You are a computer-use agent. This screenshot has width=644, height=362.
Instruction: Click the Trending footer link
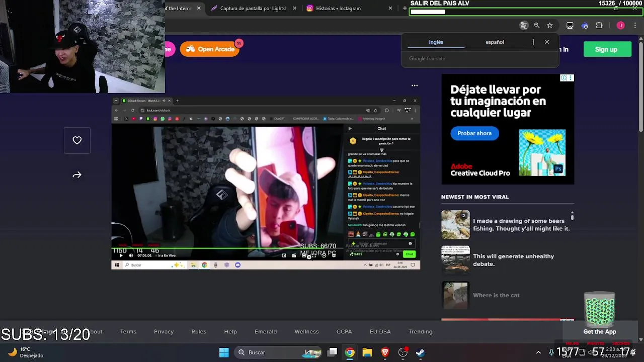421,332
